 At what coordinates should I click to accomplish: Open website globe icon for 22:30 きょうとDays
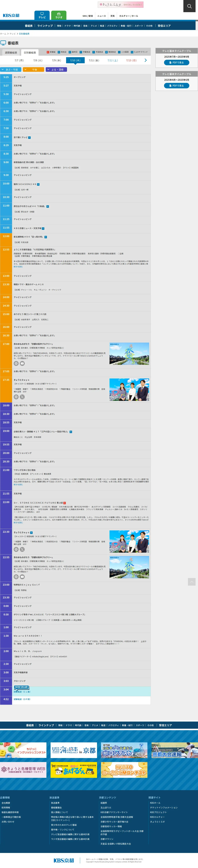point(16,550)
